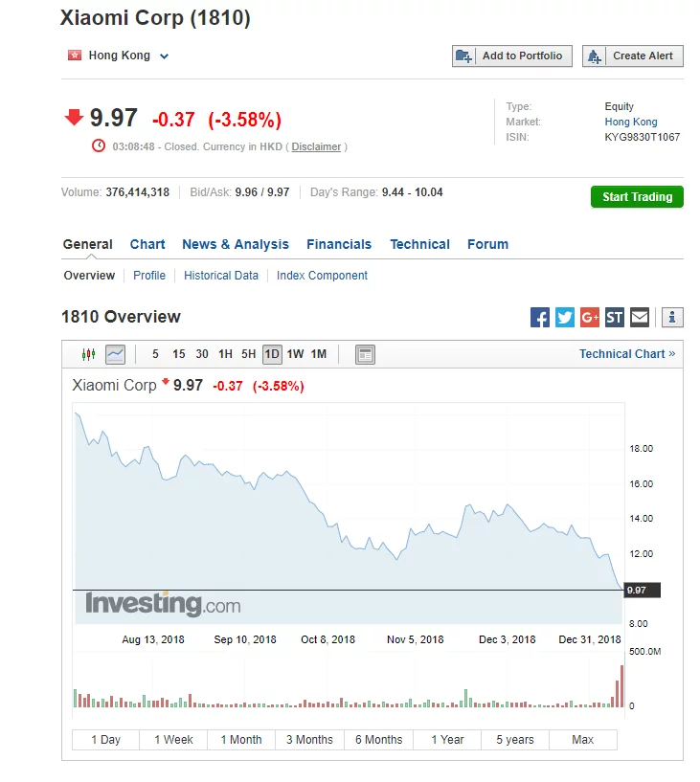Go to the Historical Data sub-tab
The height and width of the screenshot is (782, 700).
(221, 276)
